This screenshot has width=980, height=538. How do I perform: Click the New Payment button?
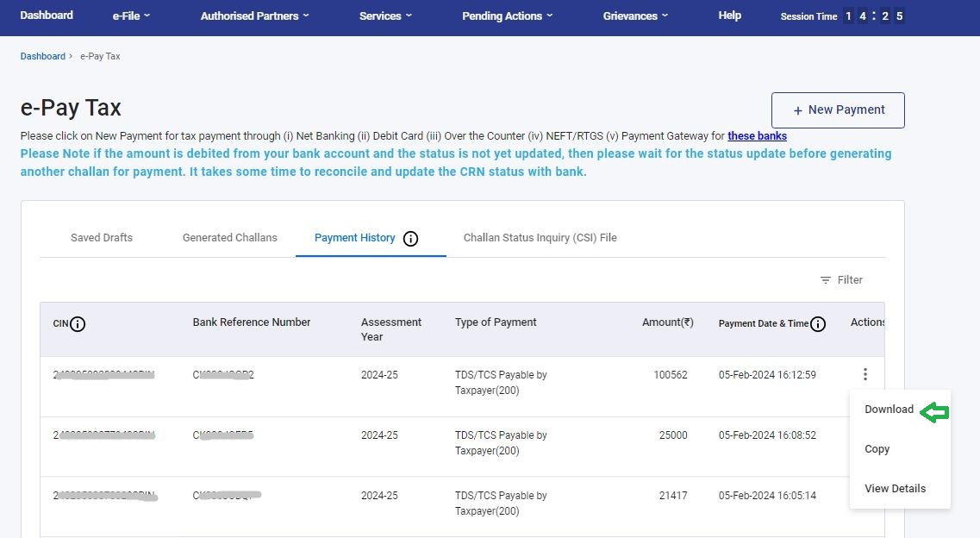pyautogui.click(x=837, y=110)
